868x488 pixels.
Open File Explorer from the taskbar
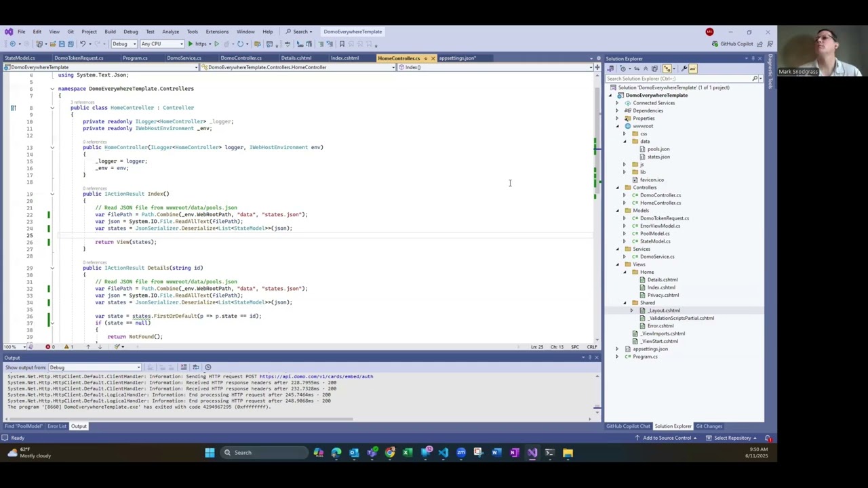click(x=568, y=453)
